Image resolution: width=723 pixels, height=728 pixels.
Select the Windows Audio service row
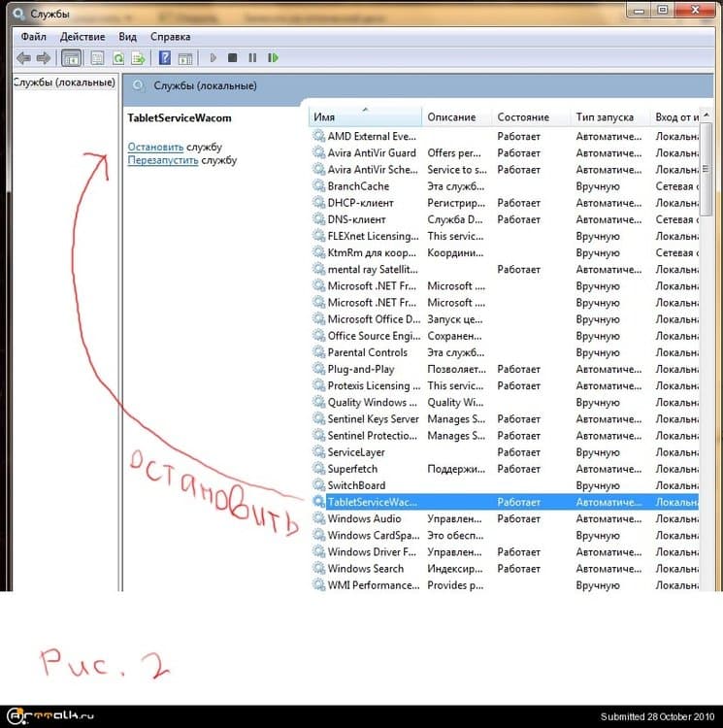click(364, 519)
